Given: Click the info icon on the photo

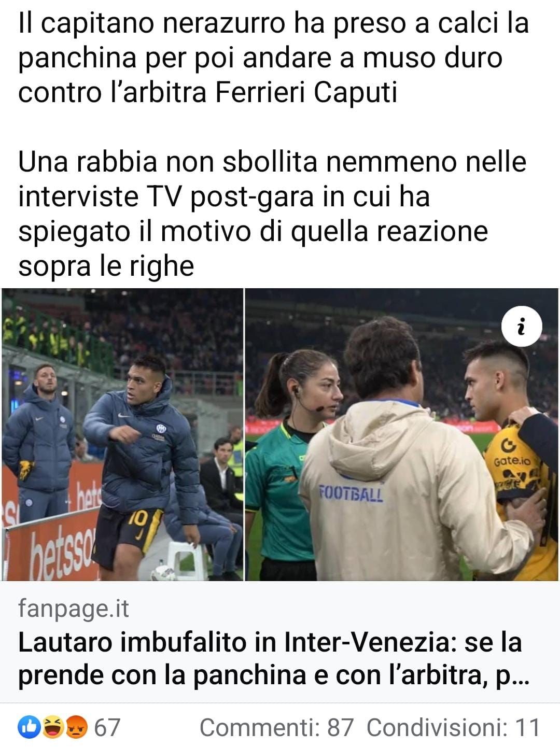Looking at the screenshot, I should pyautogui.click(x=522, y=327).
